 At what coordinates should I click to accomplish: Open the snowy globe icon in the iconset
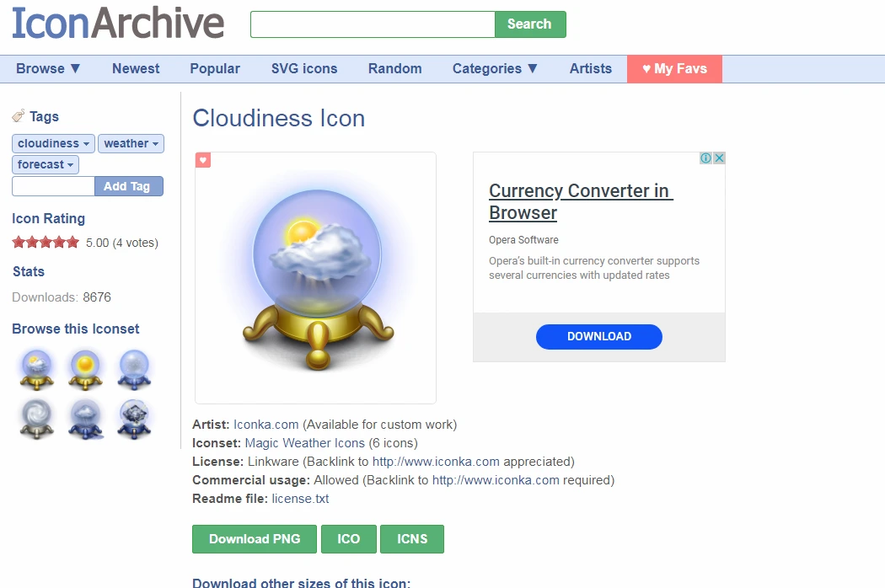coord(134,370)
